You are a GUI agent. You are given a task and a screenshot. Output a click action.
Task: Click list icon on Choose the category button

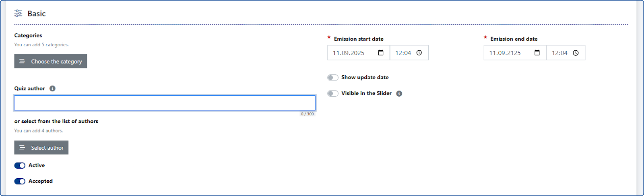[22, 61]
